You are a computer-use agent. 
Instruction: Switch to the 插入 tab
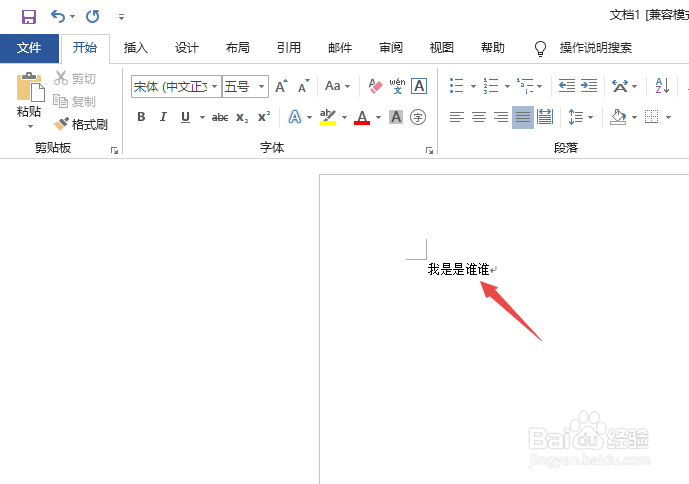[x=136, y=47]
